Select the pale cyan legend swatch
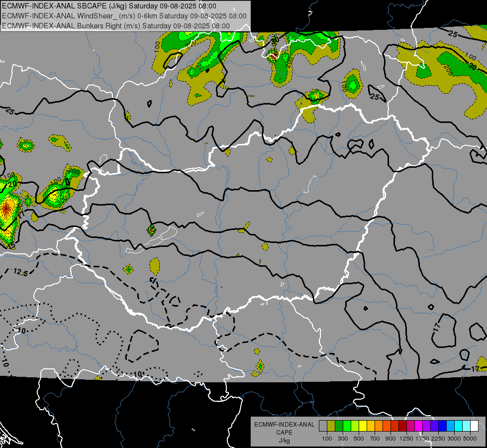 (x=466, y=426)
